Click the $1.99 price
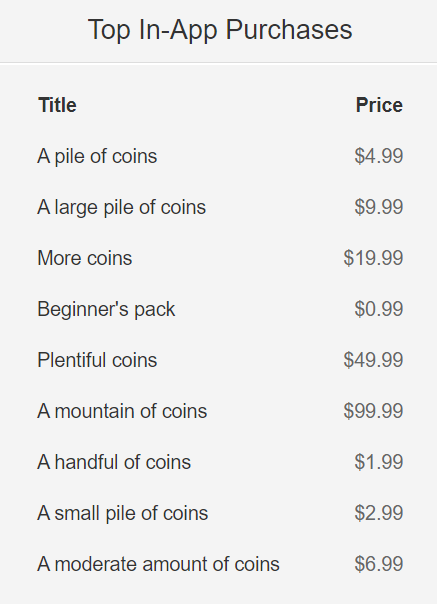 click(x=378, y=461)
